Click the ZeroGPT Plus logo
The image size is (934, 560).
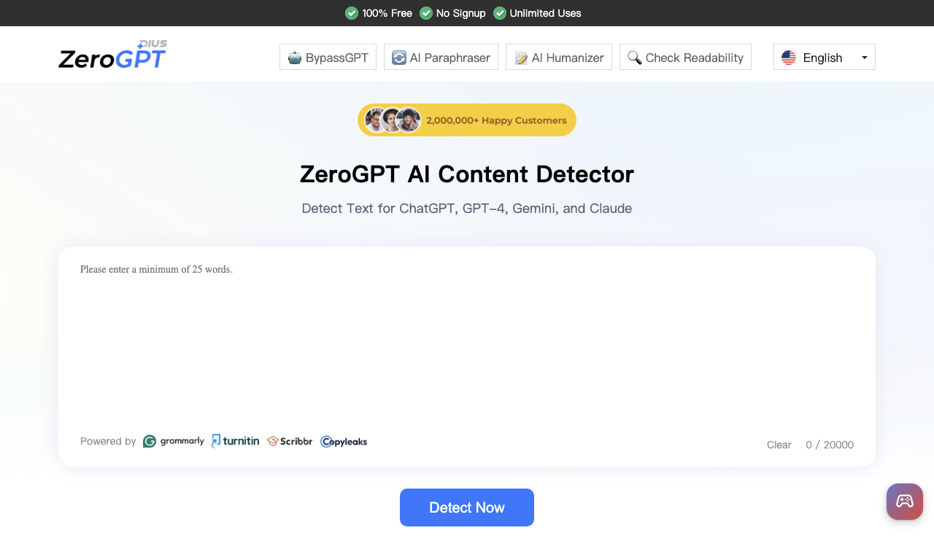pyautogui.click(x=112, y=55)
